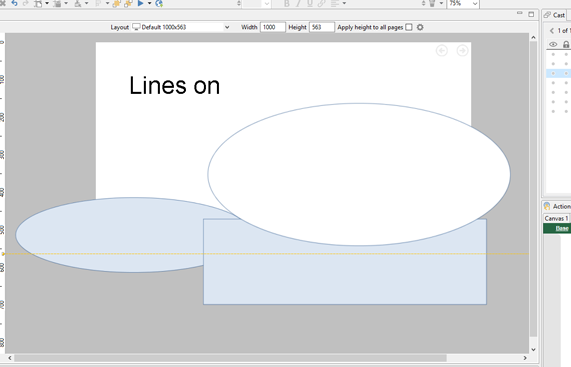
Task: Open the 75% zoom level dropdown
Action: 463,4
